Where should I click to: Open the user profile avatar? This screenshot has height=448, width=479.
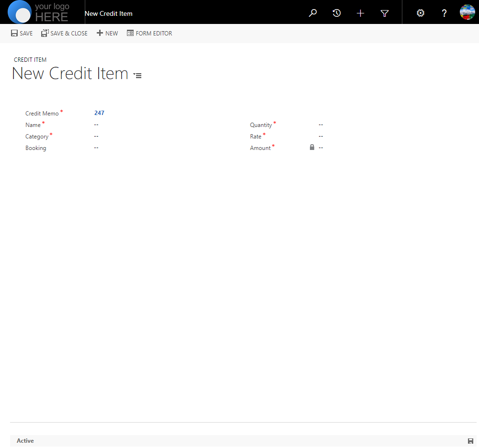pyautogui.click(x=467, y=12)
